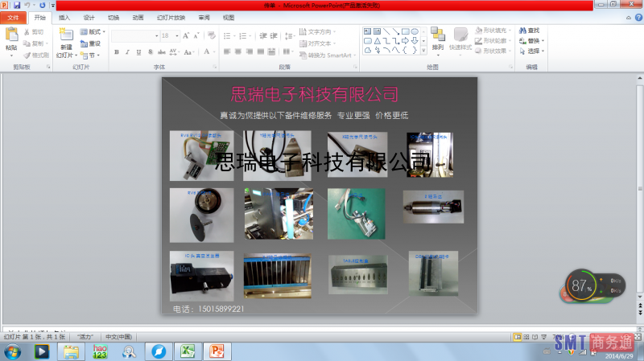Click the Save icon in quick access toolbar
644x361 pixels.
coord(17,6)
